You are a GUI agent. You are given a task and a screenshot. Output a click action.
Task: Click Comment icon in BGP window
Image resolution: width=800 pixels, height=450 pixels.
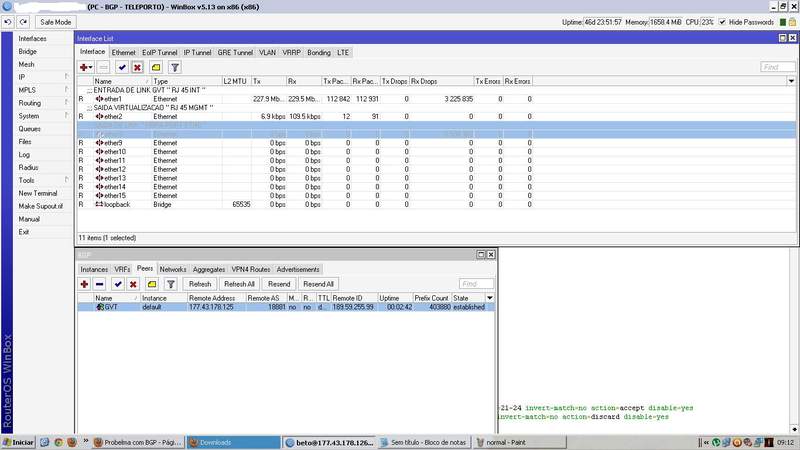(x=152, y=284)
